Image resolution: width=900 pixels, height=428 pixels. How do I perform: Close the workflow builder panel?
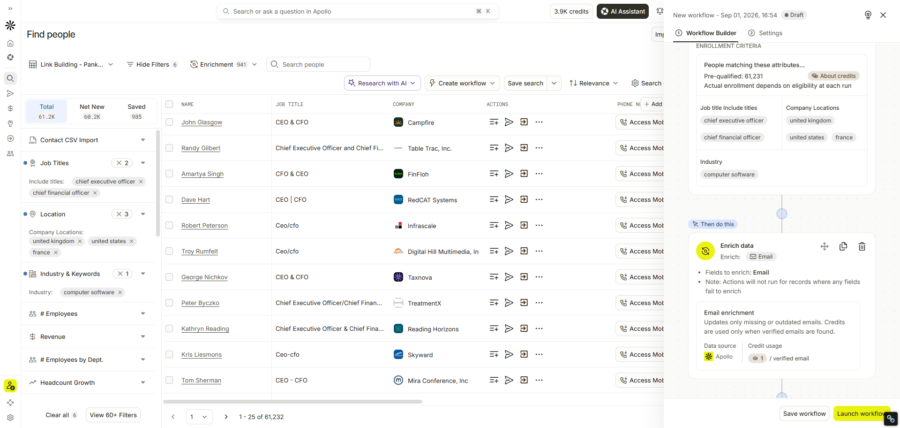coord(883,15)
